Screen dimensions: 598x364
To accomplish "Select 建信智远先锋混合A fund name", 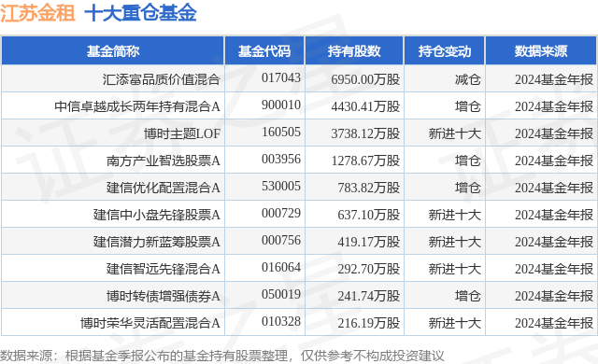I will [x=164, y=269].
